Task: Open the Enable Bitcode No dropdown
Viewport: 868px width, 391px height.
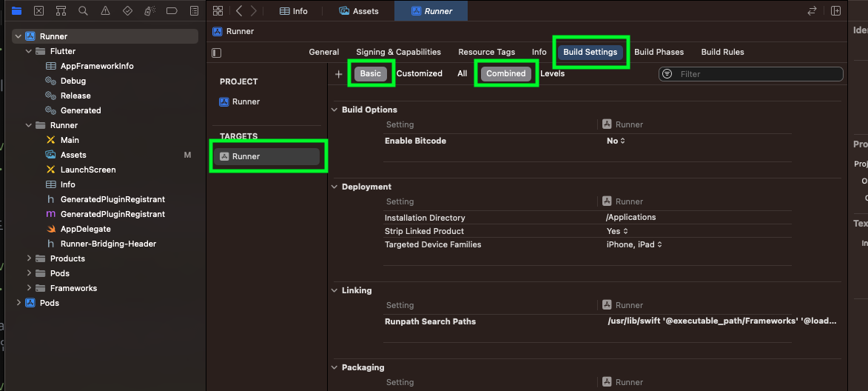Action: [616, 141]
